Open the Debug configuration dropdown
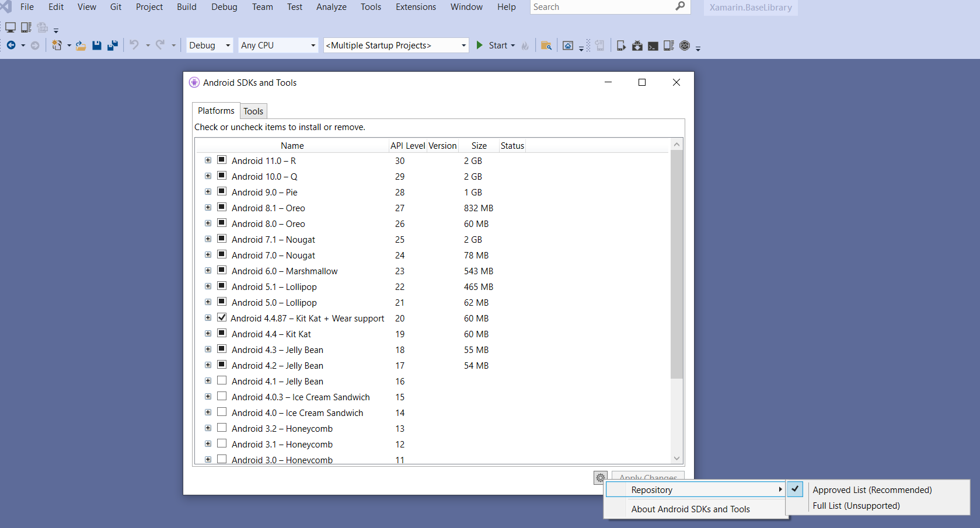Viewport: 980px width, 528px height. (210, 46)
